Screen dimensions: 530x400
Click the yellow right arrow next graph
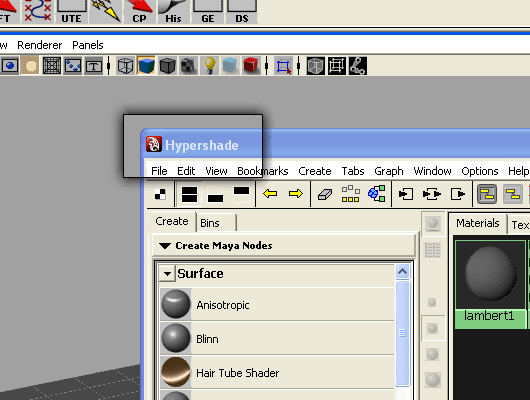[296, 194]
